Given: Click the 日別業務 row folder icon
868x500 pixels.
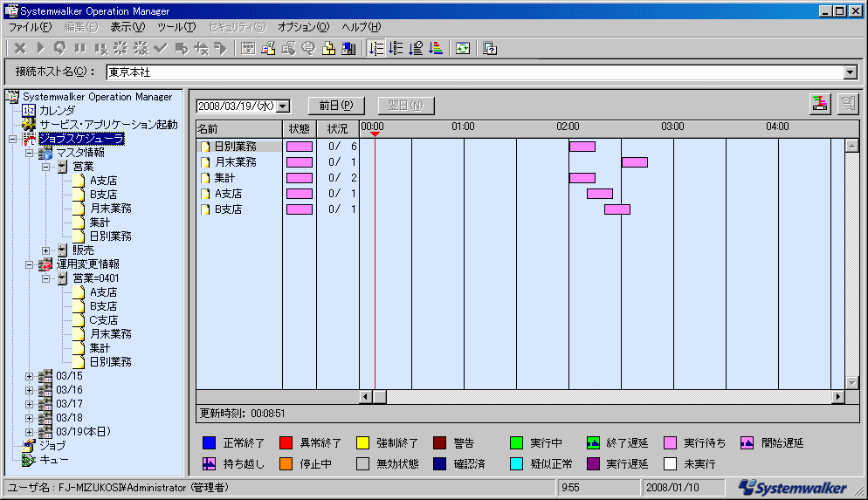Looking at the screenshot, I should coord(205,147).
